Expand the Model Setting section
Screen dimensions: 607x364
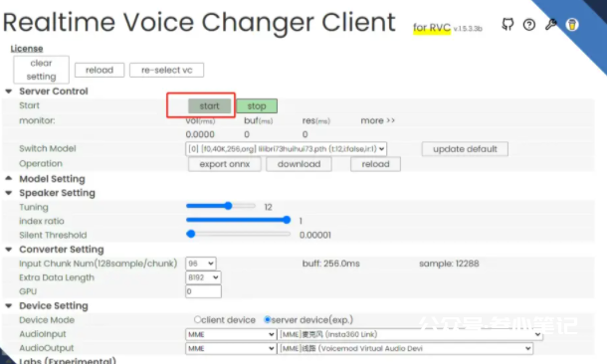9,178
